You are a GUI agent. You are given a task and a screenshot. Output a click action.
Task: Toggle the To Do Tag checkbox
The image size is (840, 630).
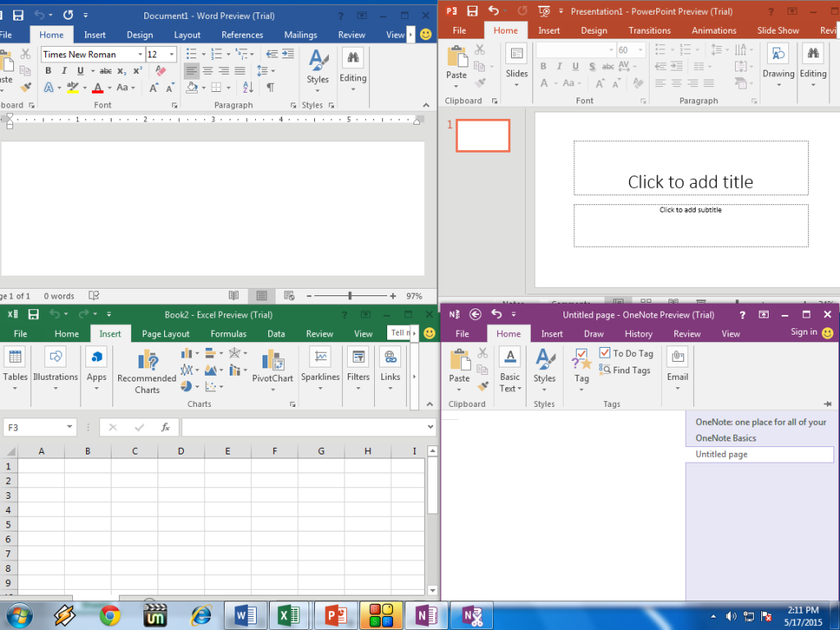coord(605,354)
